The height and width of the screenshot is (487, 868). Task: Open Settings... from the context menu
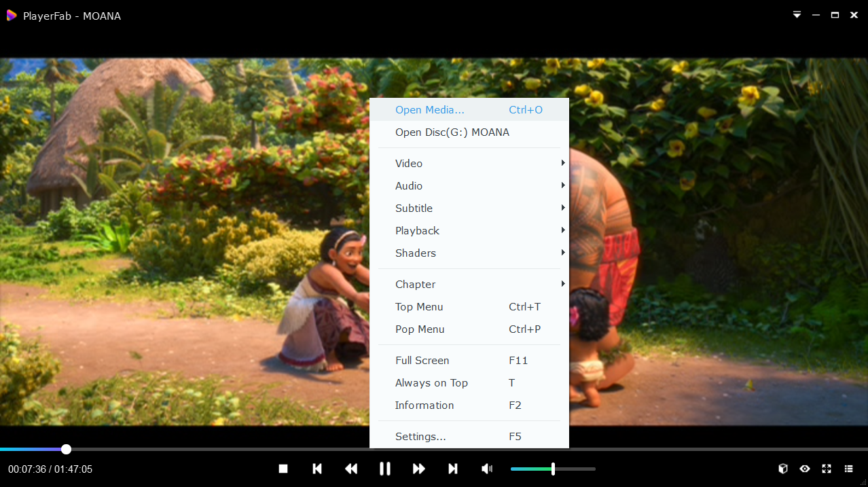coord(469,437)
